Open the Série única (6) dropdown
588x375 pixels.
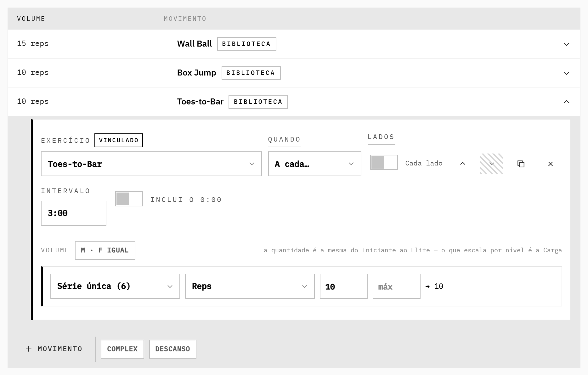tap(115, 286)
